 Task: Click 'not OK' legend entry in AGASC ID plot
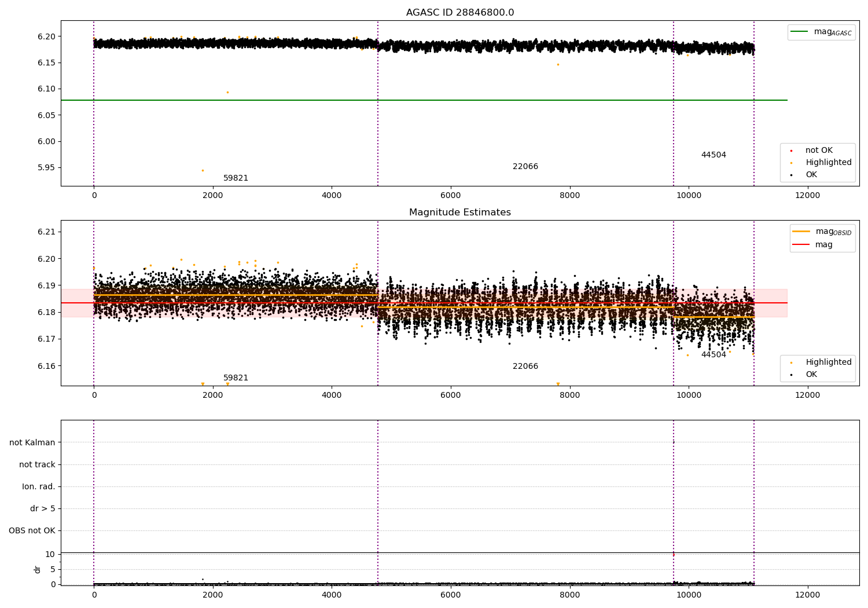coord(812,151)
